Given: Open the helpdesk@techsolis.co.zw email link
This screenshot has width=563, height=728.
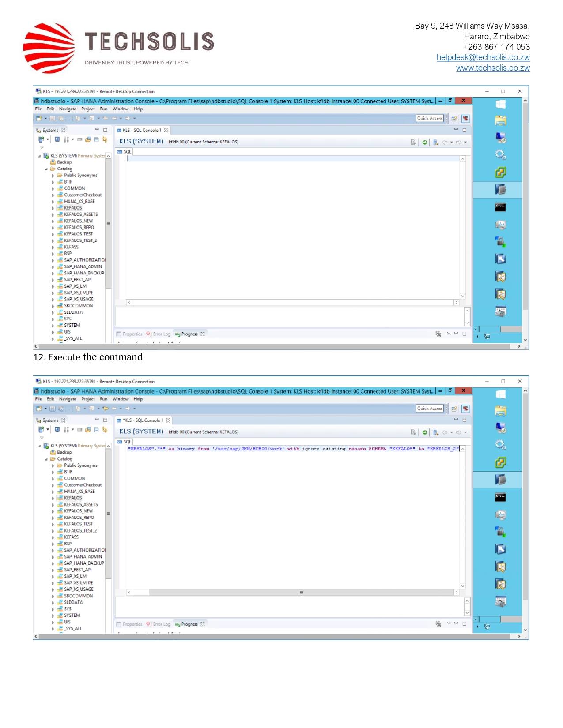Looking at the screenshot, I should tap(483, 57).
